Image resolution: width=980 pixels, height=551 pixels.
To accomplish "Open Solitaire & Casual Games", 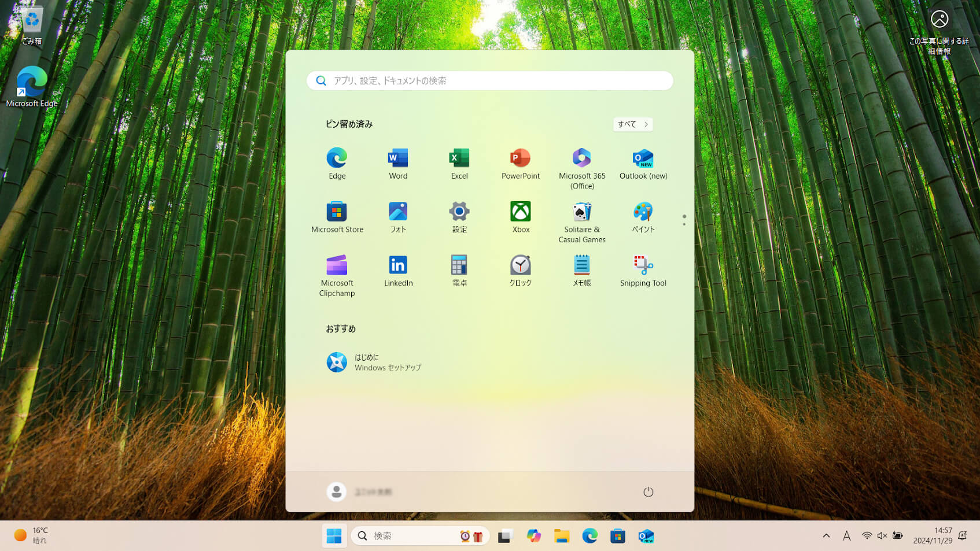I will coord(582,222).
